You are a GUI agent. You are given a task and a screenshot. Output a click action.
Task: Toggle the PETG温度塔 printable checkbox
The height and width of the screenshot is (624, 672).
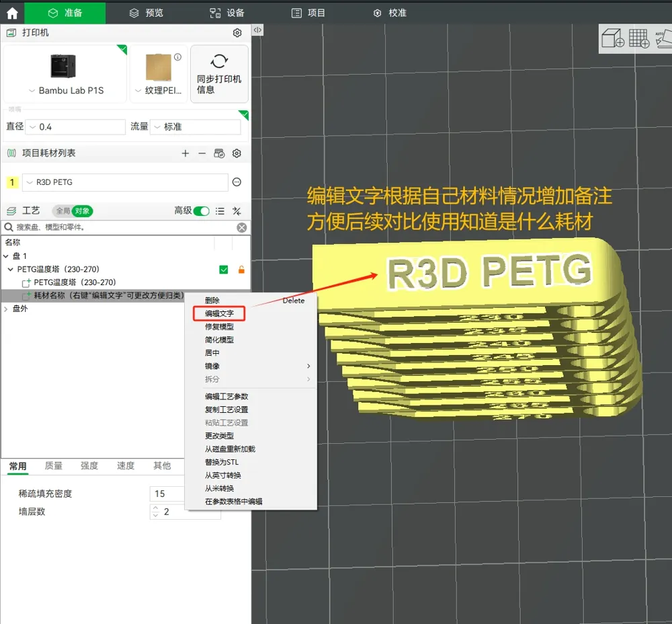pos(224,270)
